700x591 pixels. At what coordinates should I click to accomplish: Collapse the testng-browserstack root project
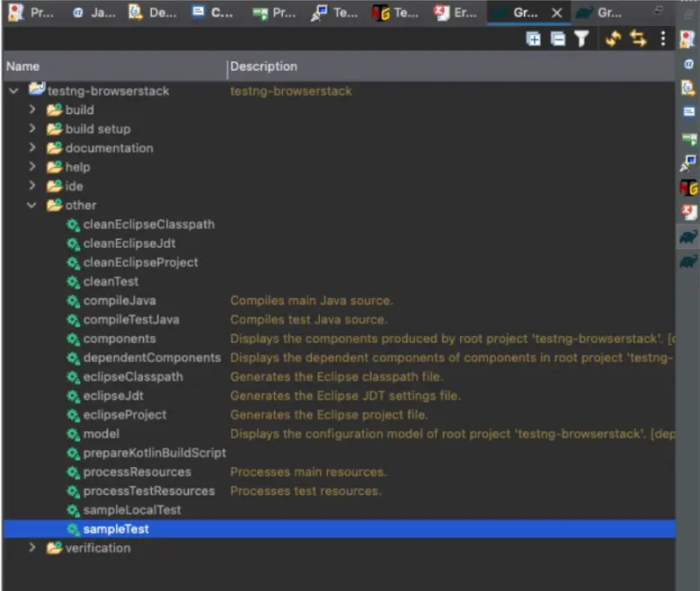click(13, 91)
